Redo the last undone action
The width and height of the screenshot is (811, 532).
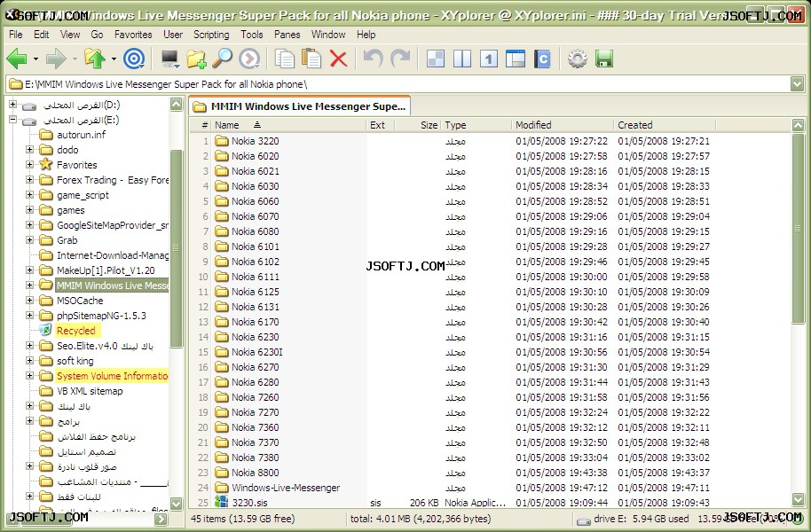[x=400, y=59]
